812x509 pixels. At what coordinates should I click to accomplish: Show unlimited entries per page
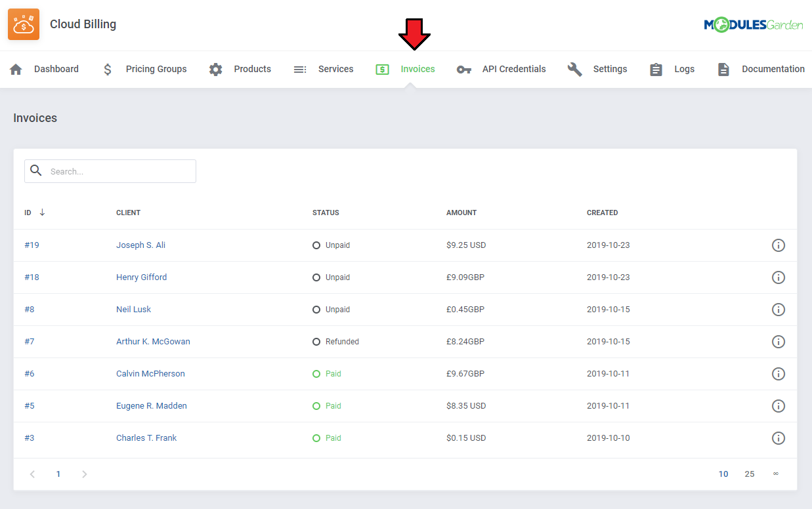(776, 474)
